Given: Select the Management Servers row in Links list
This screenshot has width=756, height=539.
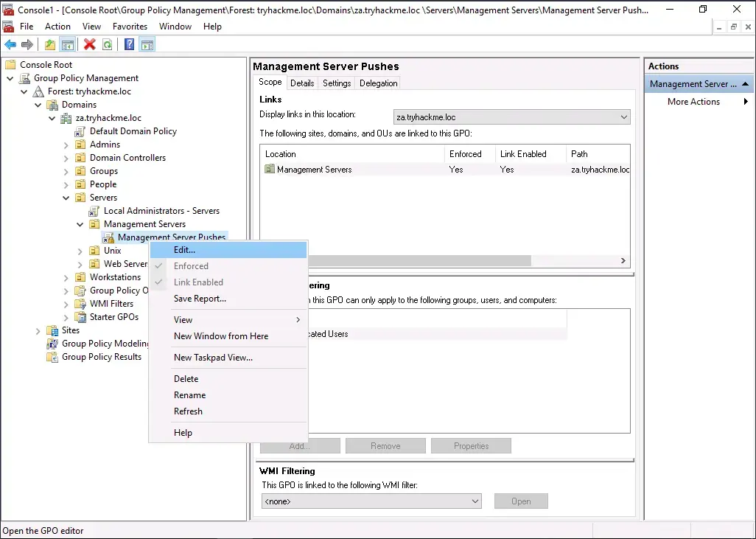Looking at the screenshot, I should pyautogui.click(x=445, y=170).
